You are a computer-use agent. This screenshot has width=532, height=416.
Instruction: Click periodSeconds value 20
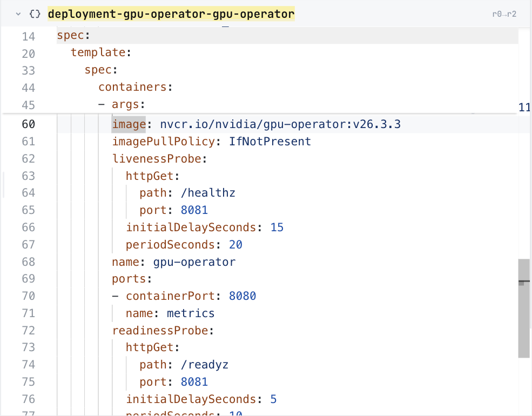point(235,245)
